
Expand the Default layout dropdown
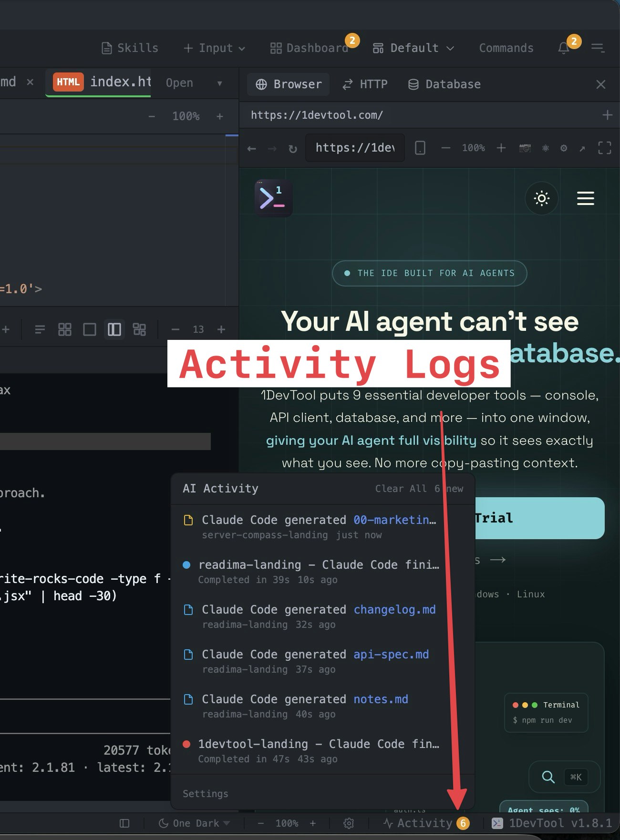click(x=413, y=48)
